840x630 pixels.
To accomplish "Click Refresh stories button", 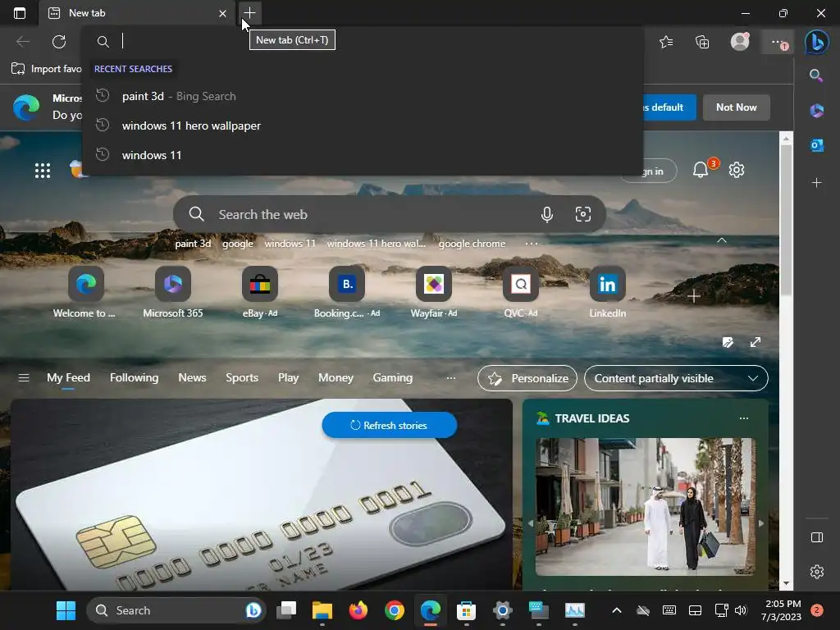I will click(x=390, y=426).
